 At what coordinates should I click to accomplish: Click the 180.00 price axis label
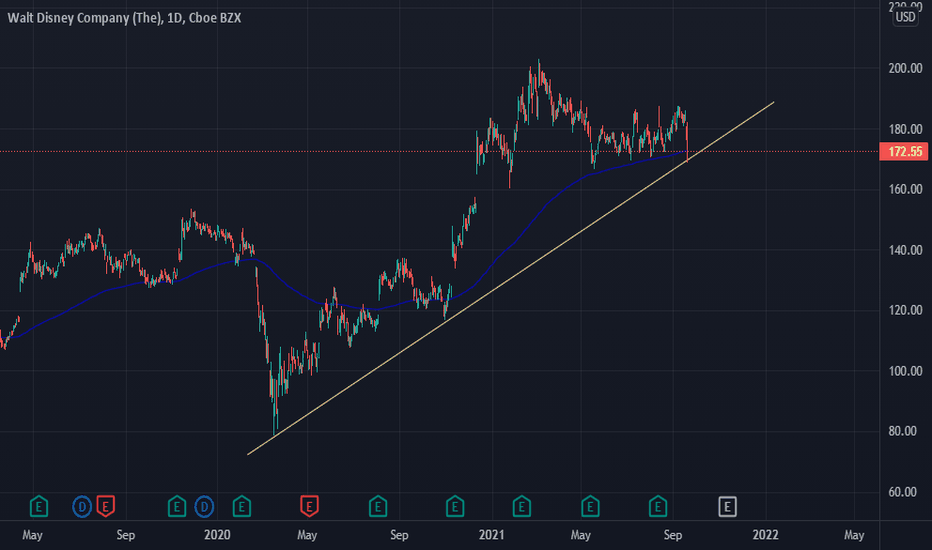click(905, 129)
